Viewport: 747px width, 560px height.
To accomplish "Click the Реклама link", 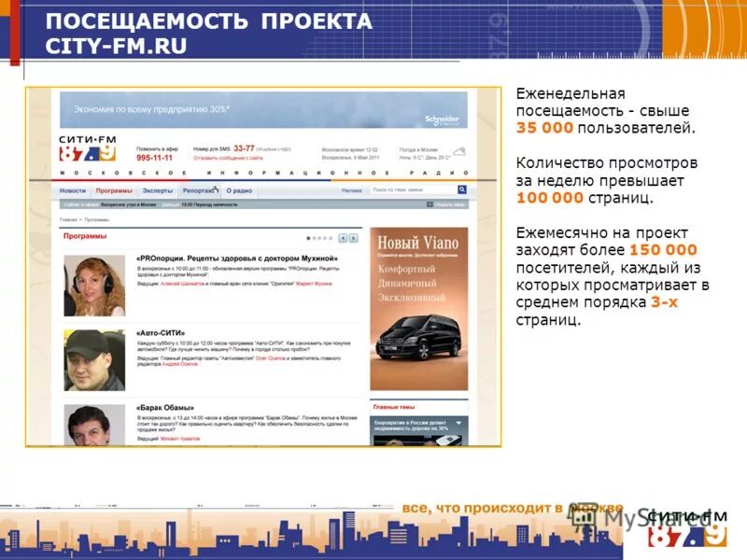I will pyautogui.click(x=352, y=190).
